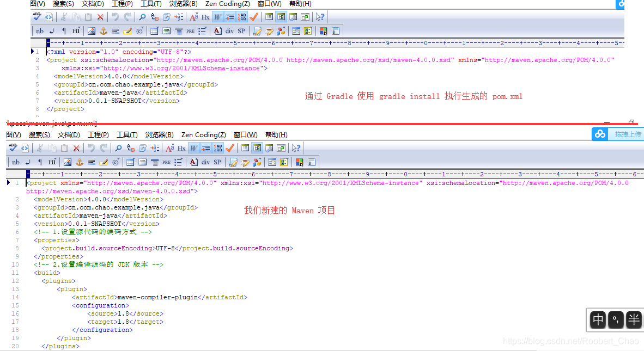The image size is (644, 351).
Task: Click the Find magnifier icon in lower toolbar
Action: 118,148
